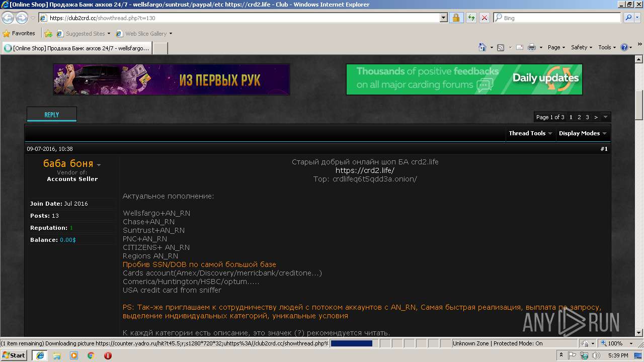Open post number #1 permalink
The width and height of the screenshot is (644, 362).
click(604, 149)
